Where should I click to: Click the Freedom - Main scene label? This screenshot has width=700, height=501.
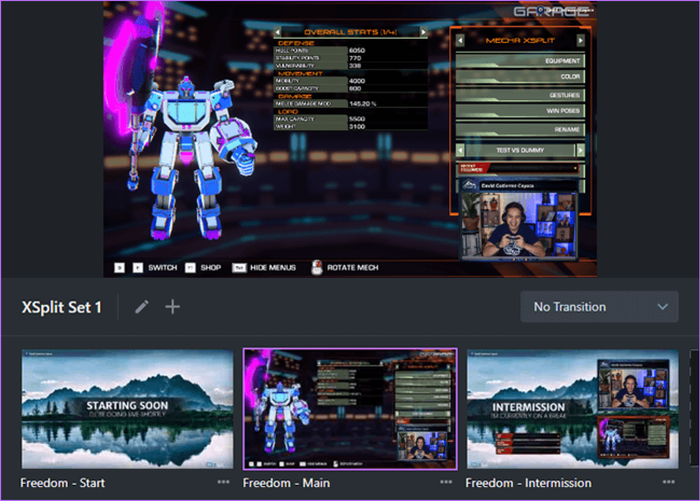(286, 483)
